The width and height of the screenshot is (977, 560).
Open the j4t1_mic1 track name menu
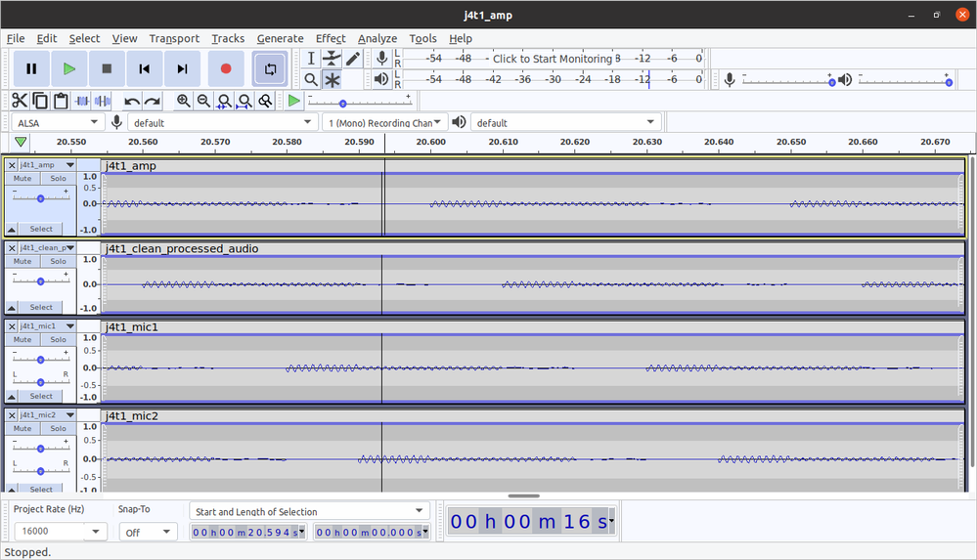pyautogui.click(x=47, y=325)
